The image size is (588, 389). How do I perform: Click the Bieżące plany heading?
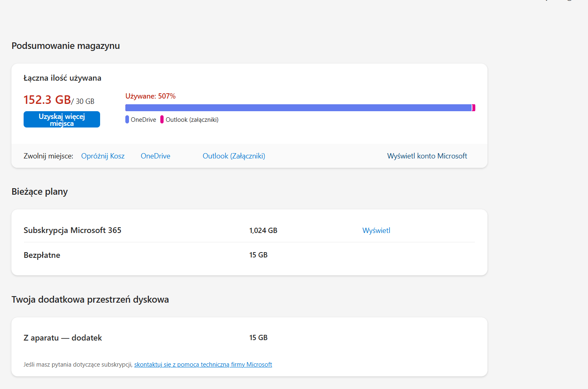coord(39,192)
